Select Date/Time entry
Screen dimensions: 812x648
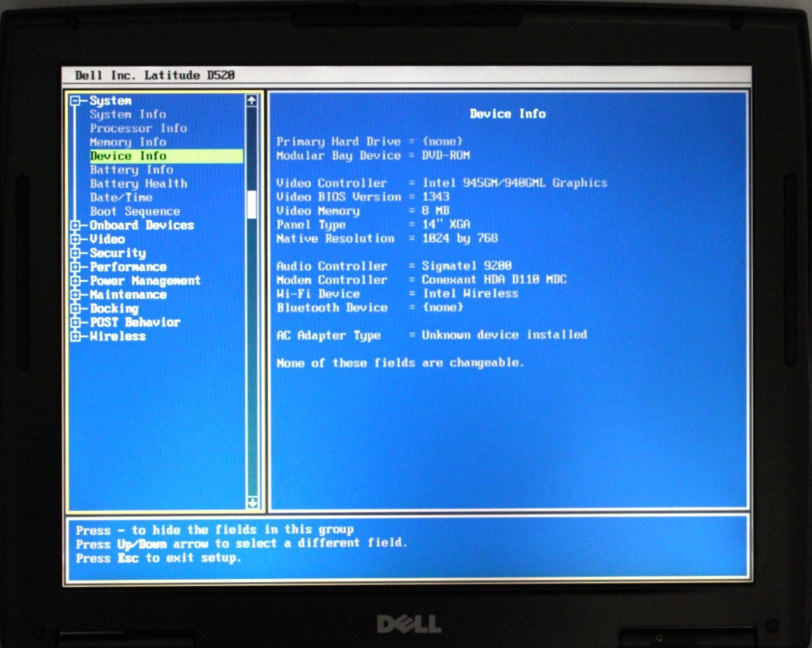[x=121, y=197]
